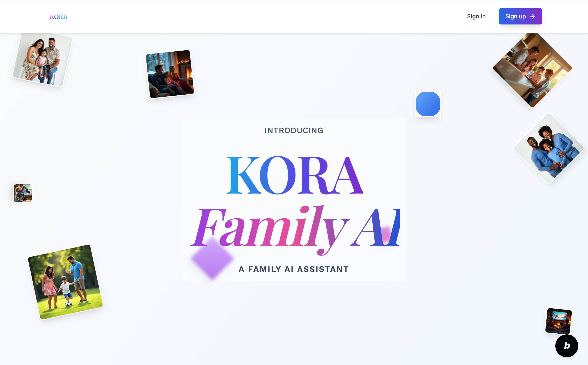The image size is (588, 365).
Task: Open the family kitchen diamond photo
Action: [x=532, y=70]
